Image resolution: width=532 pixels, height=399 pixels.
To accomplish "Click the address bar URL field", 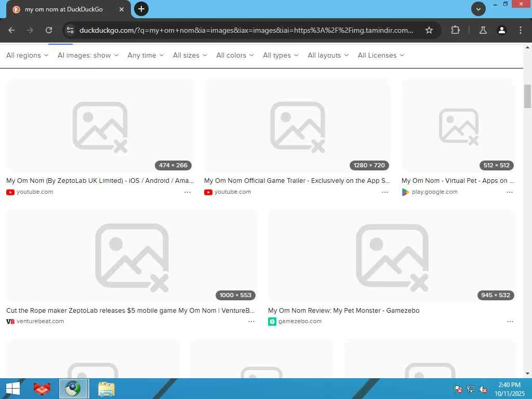I will [246, 30].
